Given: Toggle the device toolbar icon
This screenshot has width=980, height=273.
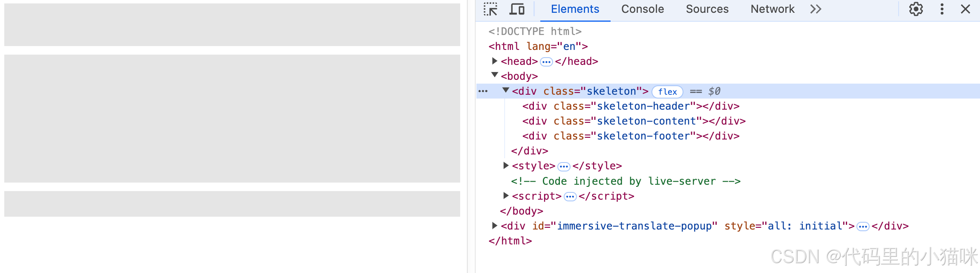Looking at the screenshot, I should 517,9.
